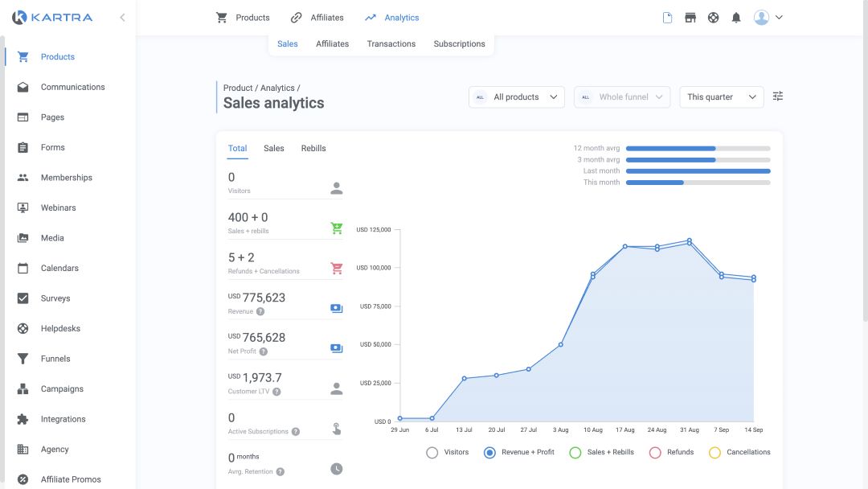
Task: Enable the Refunds chart radio option
Action: click(655, 452)
